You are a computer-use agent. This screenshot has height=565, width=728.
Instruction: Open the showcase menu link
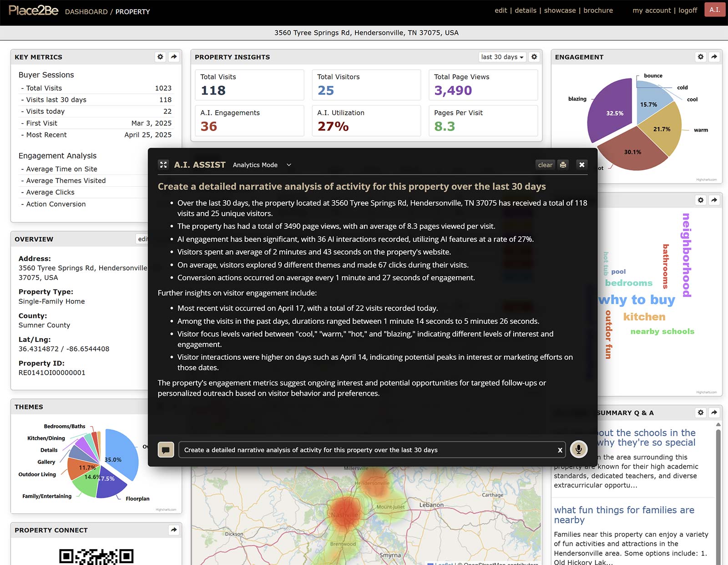point(560,10)
